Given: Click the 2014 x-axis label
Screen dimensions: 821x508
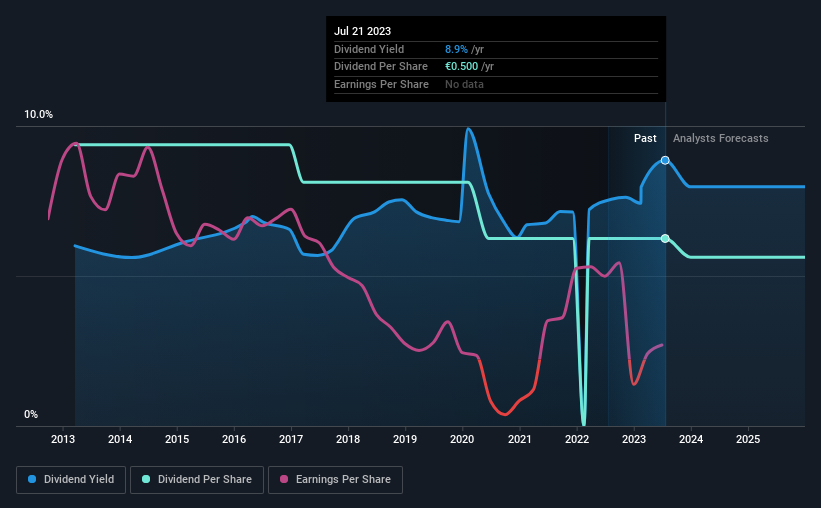Looking at the screenshot, I should pyautogui.click(x=120, y=439).
